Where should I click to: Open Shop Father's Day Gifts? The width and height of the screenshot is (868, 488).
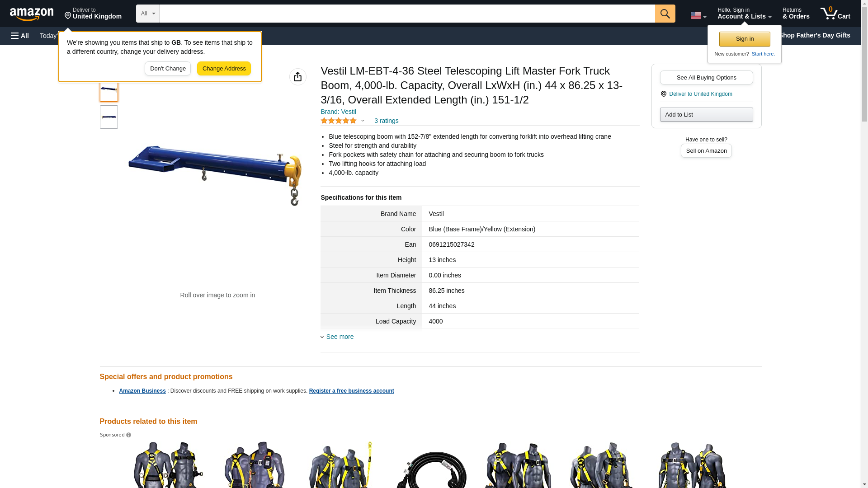coord(814,35)
